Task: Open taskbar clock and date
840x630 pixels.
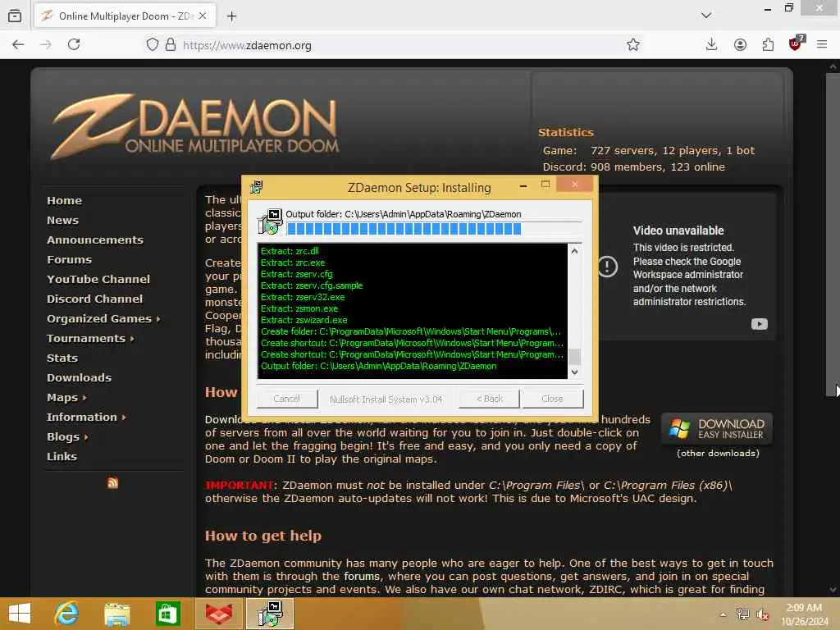Action: tap(804, 614)
